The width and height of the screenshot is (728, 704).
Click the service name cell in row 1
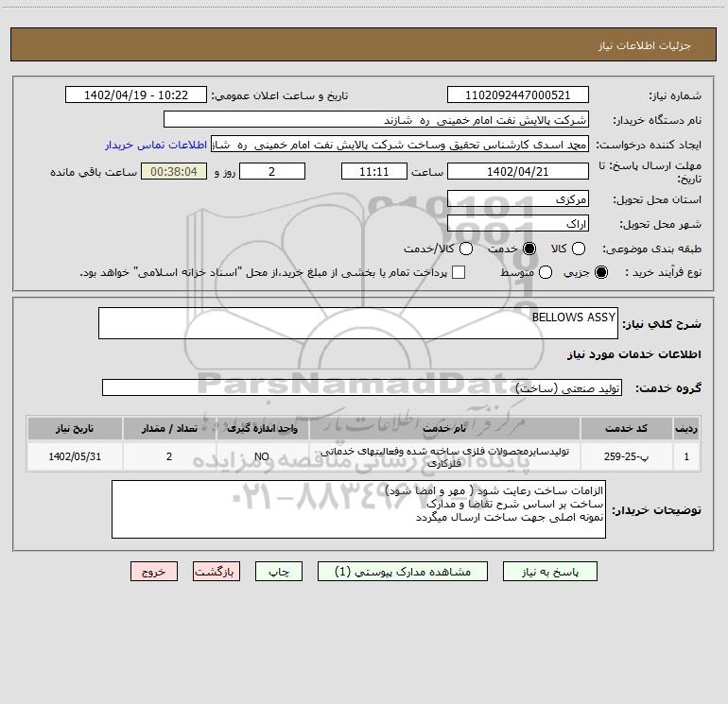444,456
